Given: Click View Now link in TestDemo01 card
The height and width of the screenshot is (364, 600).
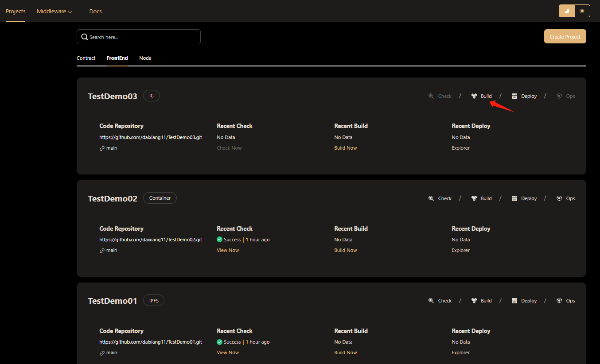Looking at the screenshot, I should (228, 352).
